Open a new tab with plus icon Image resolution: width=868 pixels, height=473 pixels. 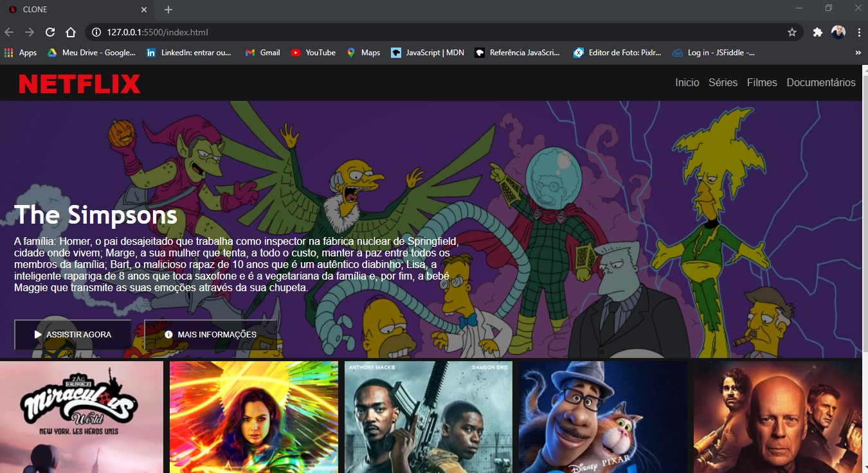pos(168,10)
